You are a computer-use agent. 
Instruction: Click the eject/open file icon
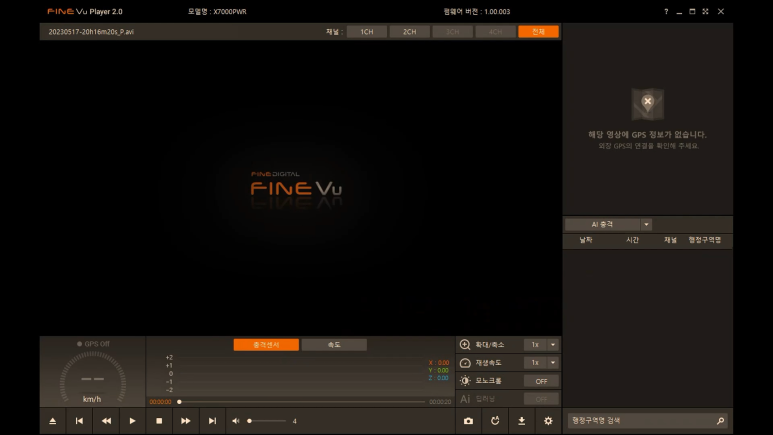click(x=53, y=421)
